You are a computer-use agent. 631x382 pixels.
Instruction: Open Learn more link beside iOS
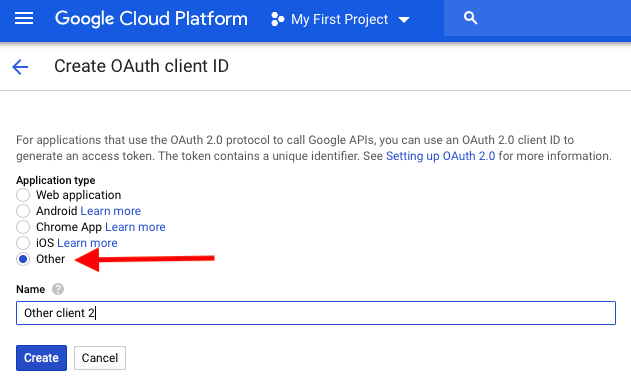pos(87,243)
